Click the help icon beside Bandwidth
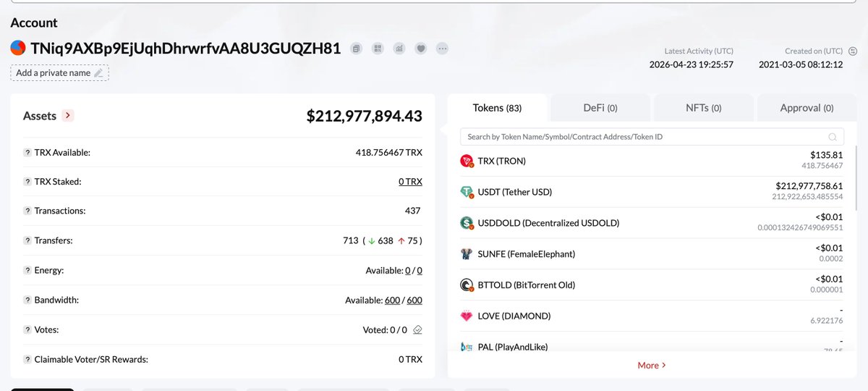Image resolution: width=868 pixels, height=391 pixels. (x=27, y=300)
